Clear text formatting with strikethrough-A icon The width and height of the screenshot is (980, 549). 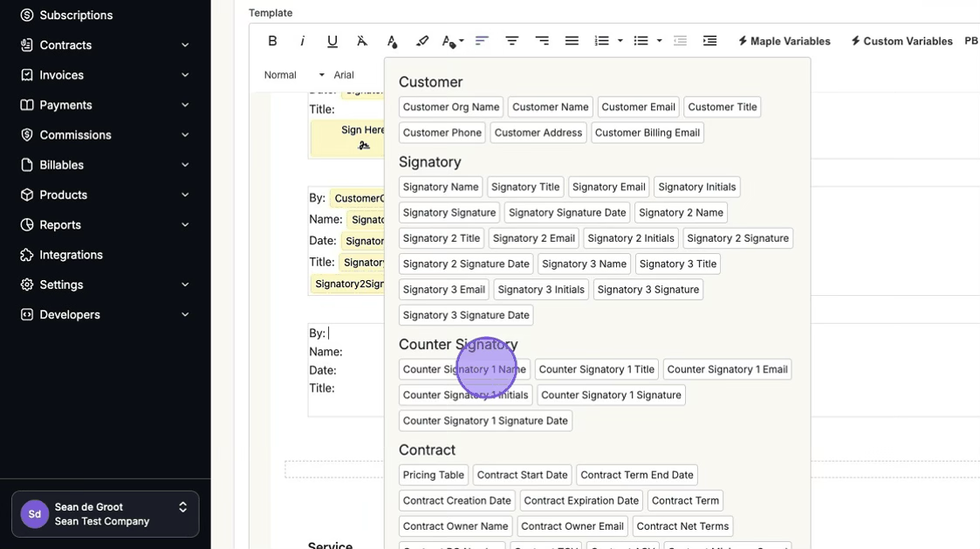(362, 41)
